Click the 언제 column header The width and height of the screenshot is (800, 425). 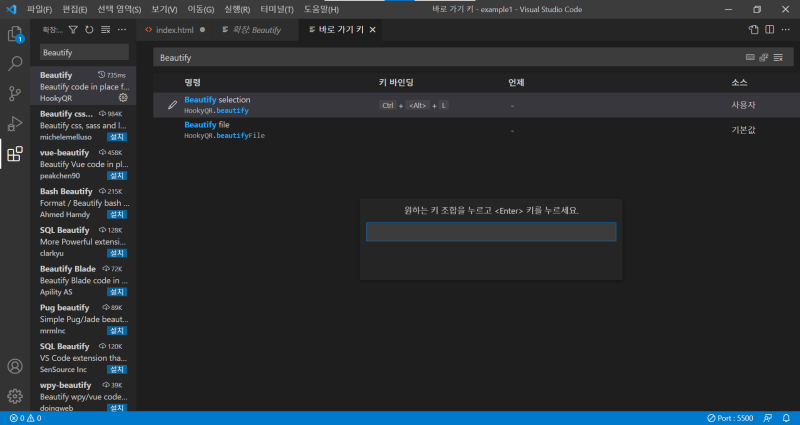[x=516, y=82]
